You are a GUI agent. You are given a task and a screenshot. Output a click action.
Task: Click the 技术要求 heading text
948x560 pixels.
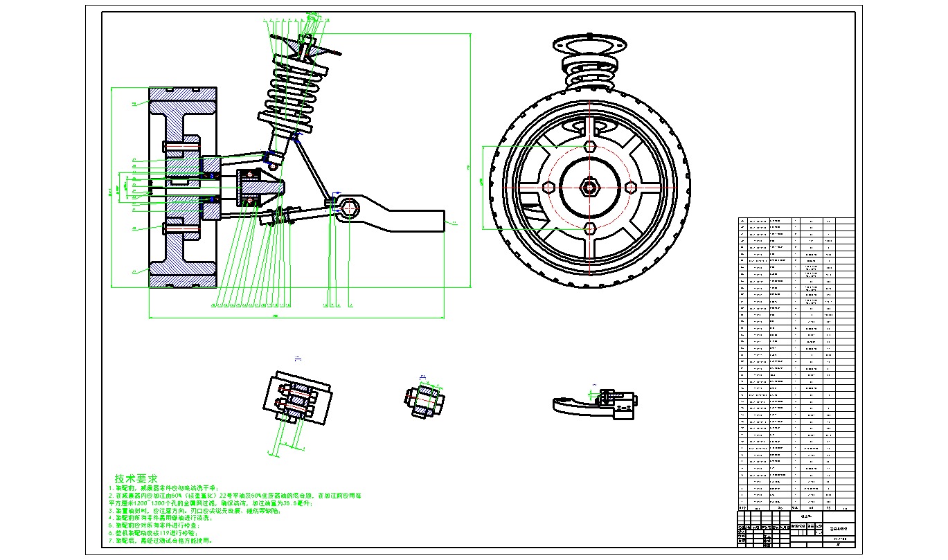pyautogui.click(x=136, y=479)
